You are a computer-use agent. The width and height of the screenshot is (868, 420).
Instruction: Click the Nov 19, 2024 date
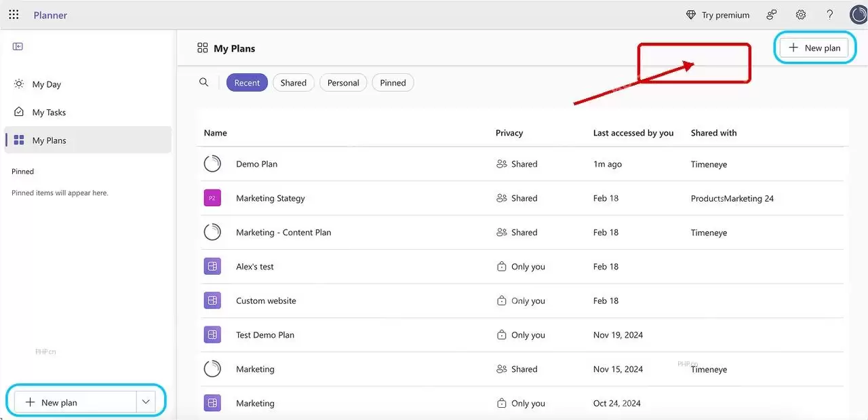pos(618,335)
